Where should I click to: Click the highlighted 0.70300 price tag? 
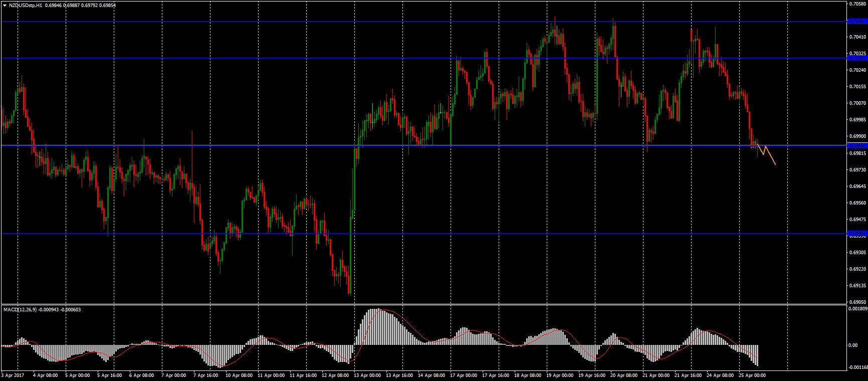click(x=857, y=58)
